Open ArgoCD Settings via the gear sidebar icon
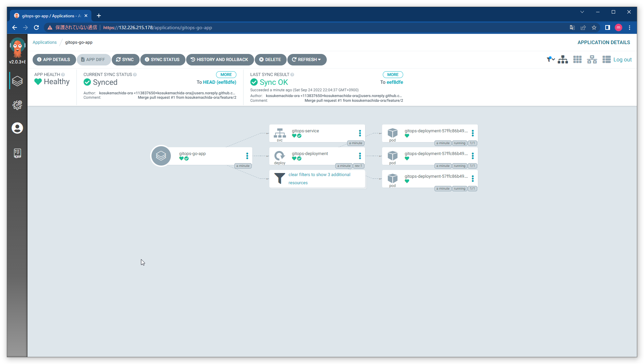The width and height of the screenshot is (644, 364). coord(17,105)
